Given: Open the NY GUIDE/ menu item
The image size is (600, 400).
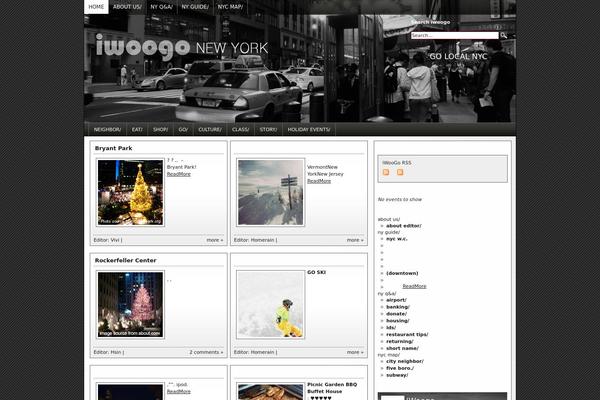Looking at the screenshot, I should tap(195, 7).
